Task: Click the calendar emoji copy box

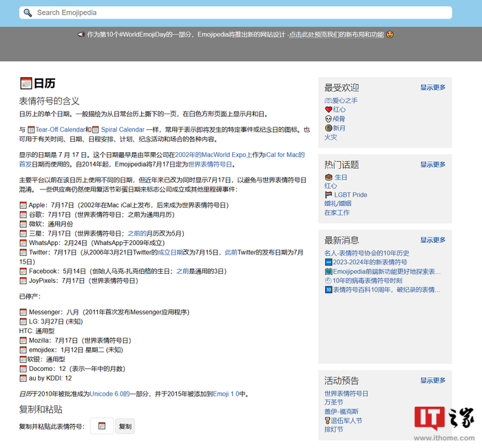Action: pyautogui.click(x=102, y=426)
